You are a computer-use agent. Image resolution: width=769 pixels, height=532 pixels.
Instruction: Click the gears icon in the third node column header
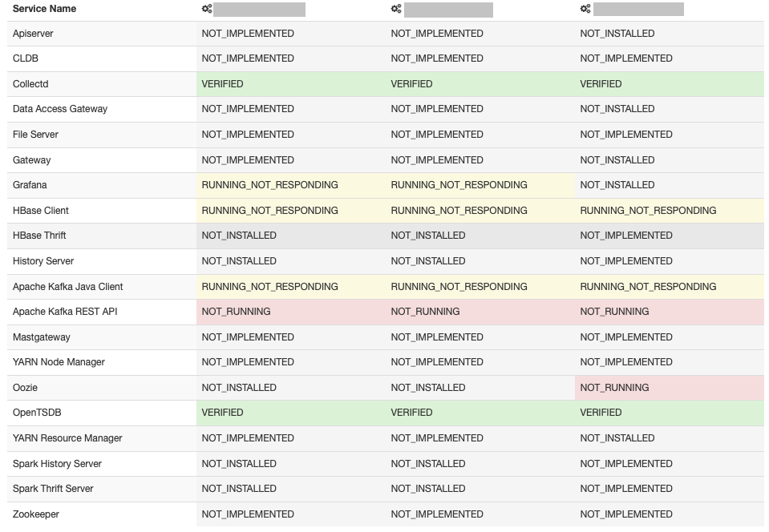pyautogui.click(x=585, y=9)
